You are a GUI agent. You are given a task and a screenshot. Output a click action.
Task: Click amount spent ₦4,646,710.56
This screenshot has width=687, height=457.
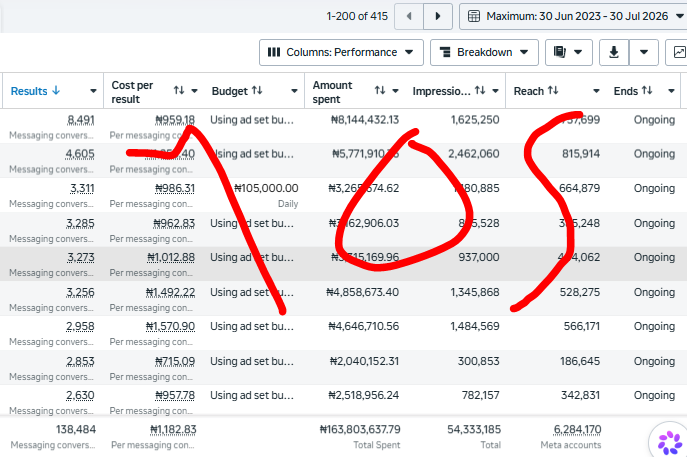364,326
